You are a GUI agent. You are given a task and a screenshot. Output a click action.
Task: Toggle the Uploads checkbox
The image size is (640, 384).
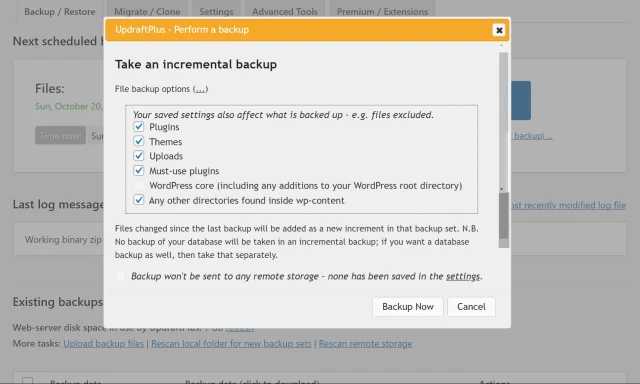click(x=139, y=156)
